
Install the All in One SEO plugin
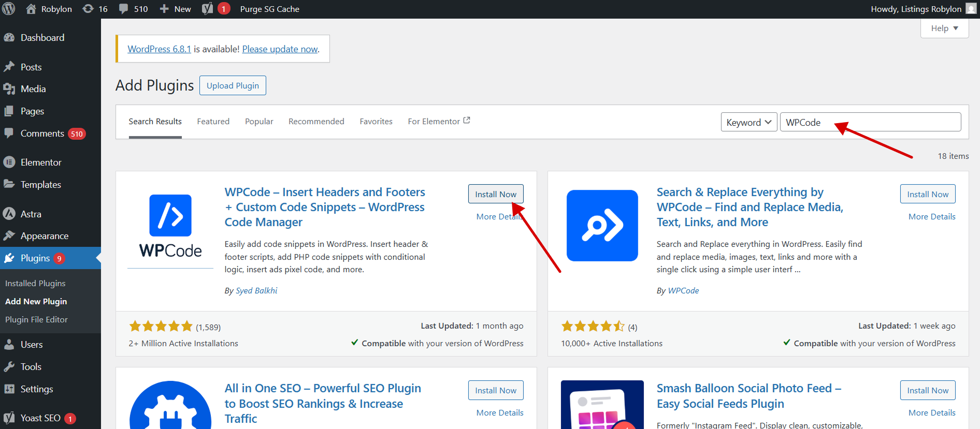click(496, 390)
